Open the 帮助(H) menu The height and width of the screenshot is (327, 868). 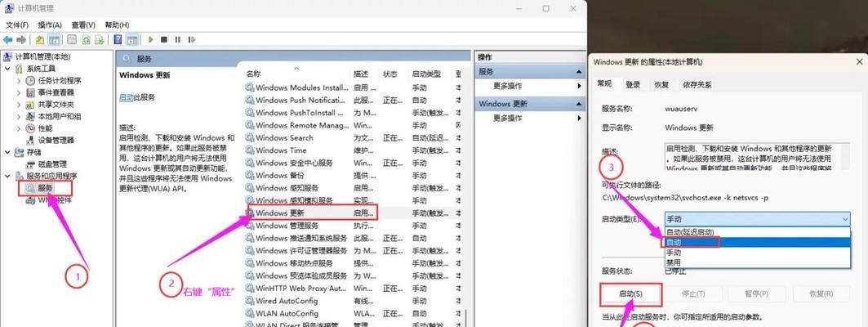point(117,25)
